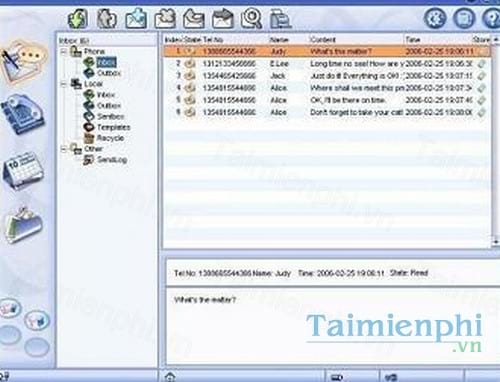Open the round question mark help button
Screen dimensions: 500x382
[x=492, y=18]
